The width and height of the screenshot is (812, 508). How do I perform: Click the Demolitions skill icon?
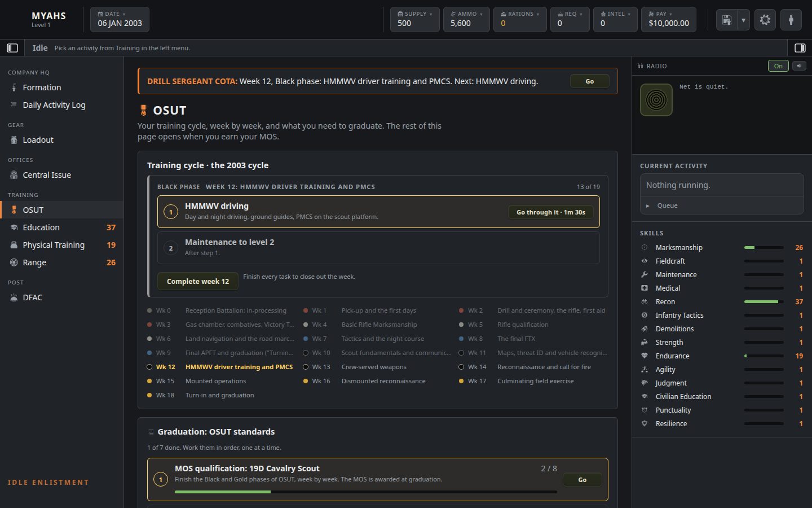(x=645, y=329)
